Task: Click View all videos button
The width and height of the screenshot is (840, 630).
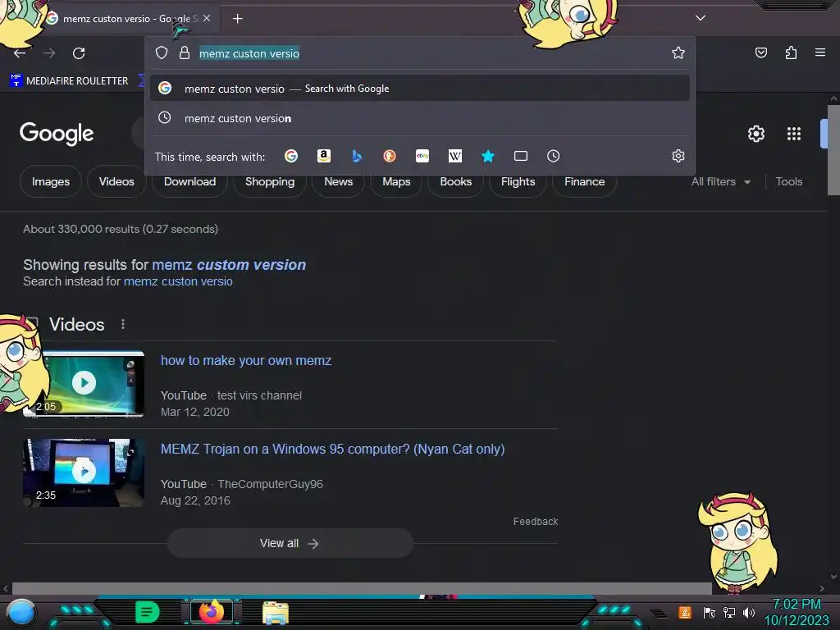Action: pos(290,543)
